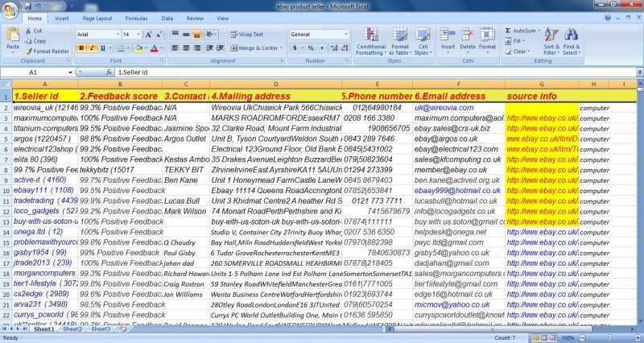Click the Paste clipboard icon
644x343 pixels.
point(13,36)
